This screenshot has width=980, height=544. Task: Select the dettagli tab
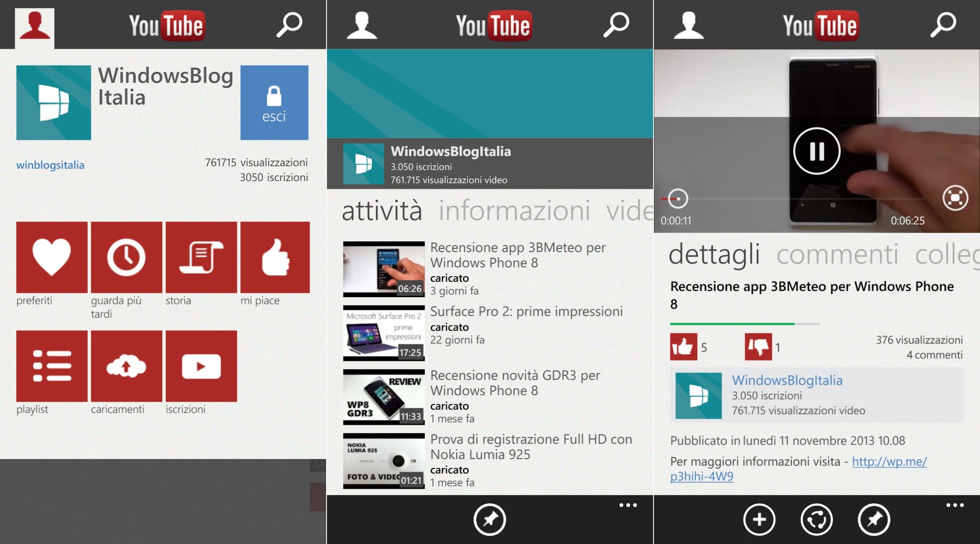click(x=714, y=254)
